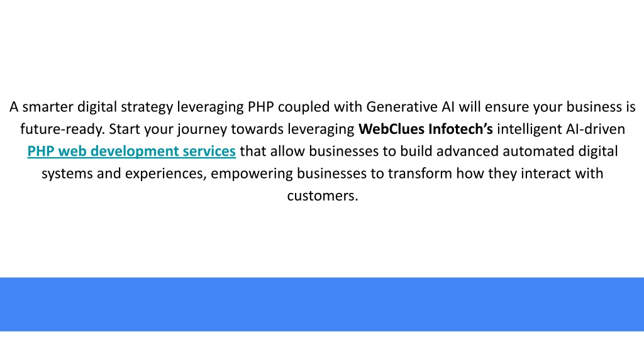
Task: Select the word "customers." on the last line
Action: [323, 196]
